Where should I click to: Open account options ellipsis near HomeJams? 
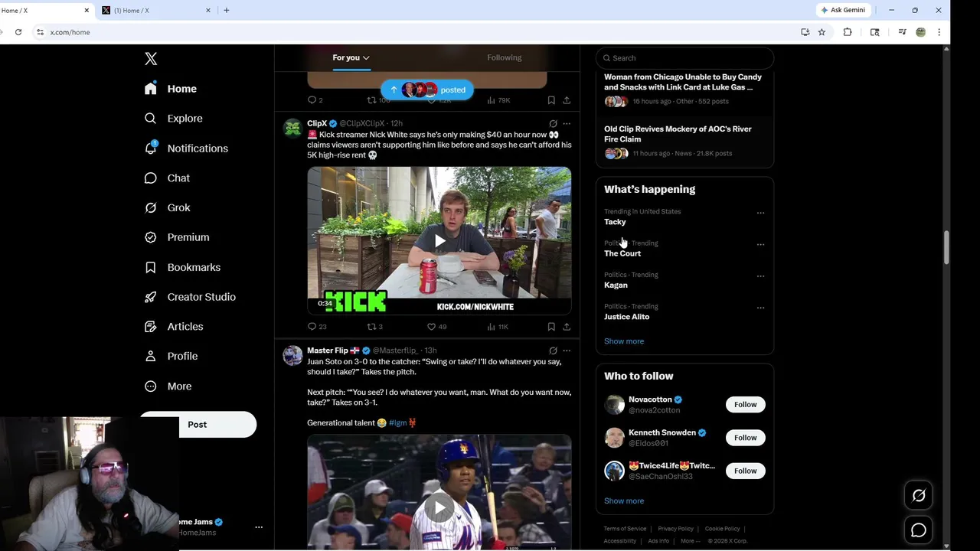[x=259, y=527]
